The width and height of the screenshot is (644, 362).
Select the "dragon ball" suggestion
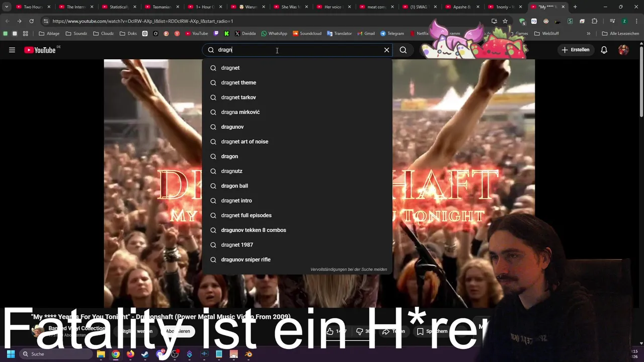pos(297,186)
